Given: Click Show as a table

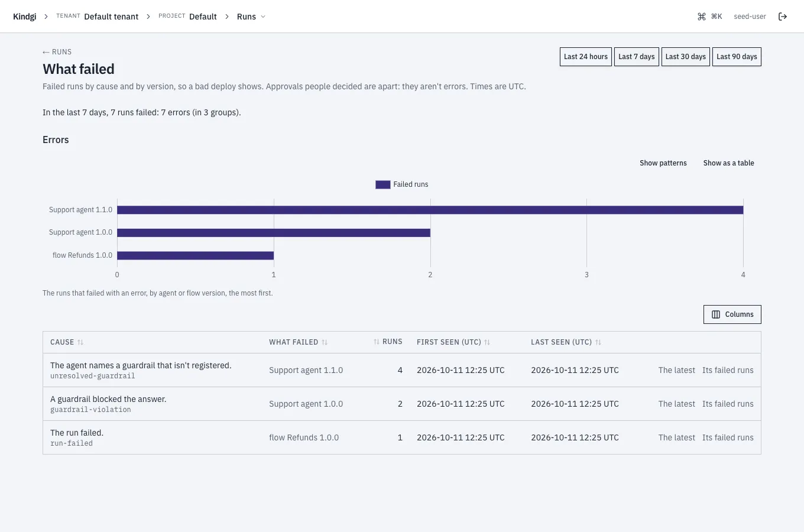Looking at the screenshot, I should (x=728, y=163).
